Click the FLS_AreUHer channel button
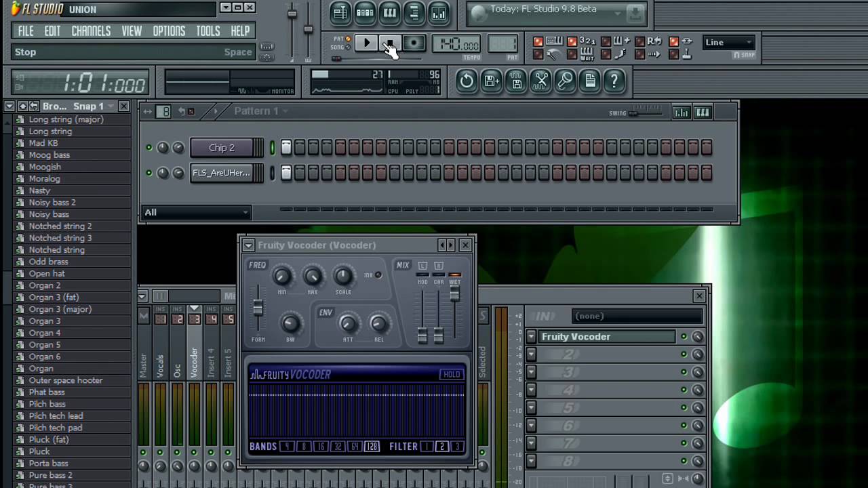Viewport: 868px width, 488px height. click(x=222, y=173)
